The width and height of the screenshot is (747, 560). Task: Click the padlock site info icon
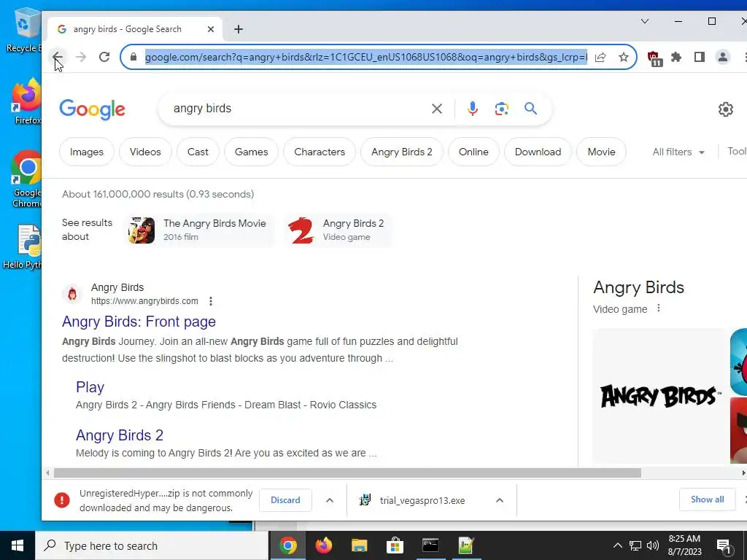[133, 57]
